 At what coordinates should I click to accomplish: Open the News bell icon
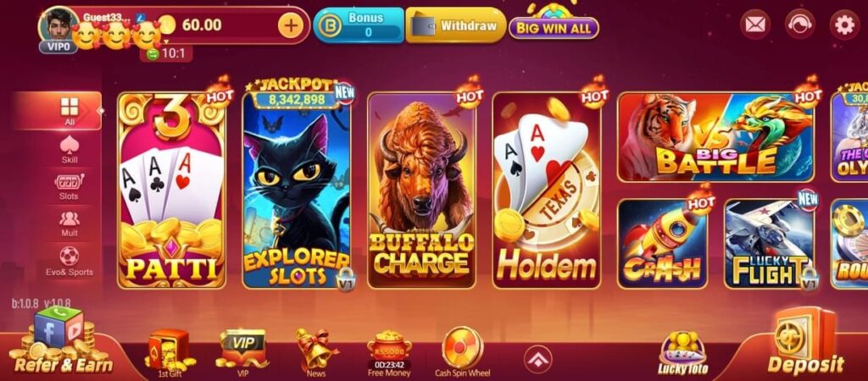[316, 353]
